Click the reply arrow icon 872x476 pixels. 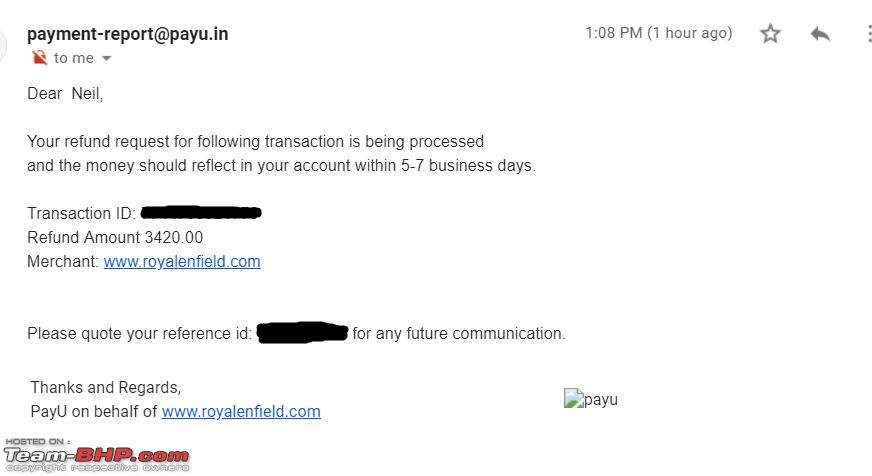820,34
